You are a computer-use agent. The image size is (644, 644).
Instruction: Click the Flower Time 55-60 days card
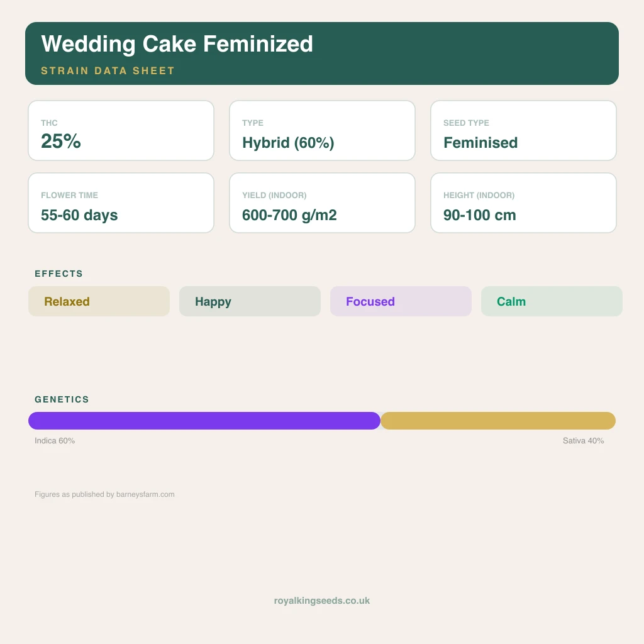tap(121, 203)
